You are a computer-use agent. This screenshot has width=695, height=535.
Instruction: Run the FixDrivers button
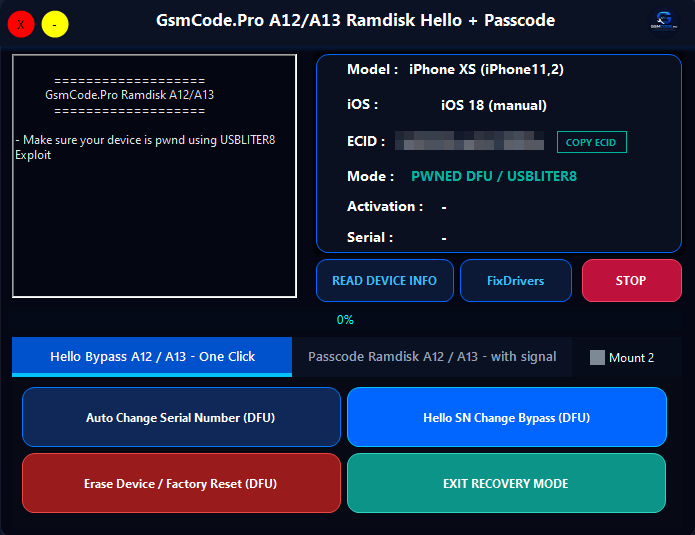click(x=515, y=281)
